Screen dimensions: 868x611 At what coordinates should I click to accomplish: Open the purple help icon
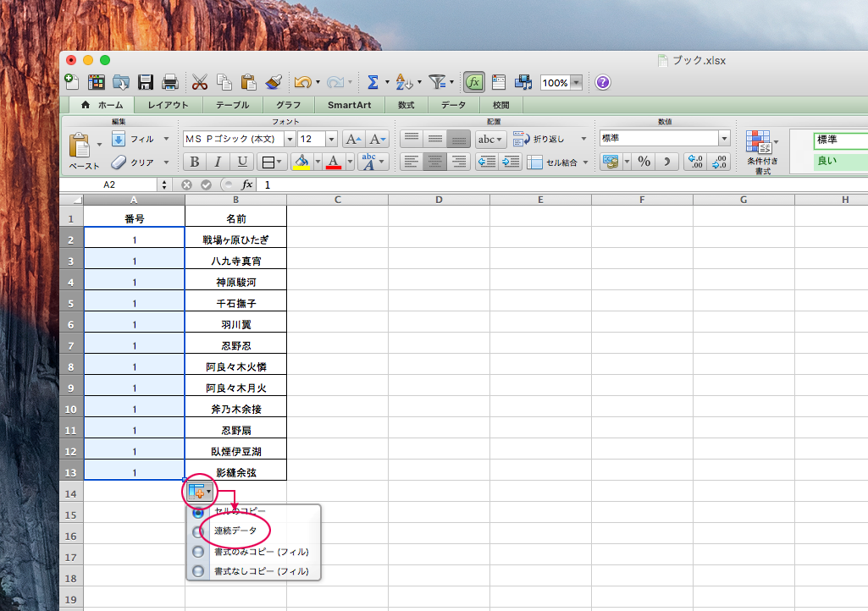pos(602,82)
